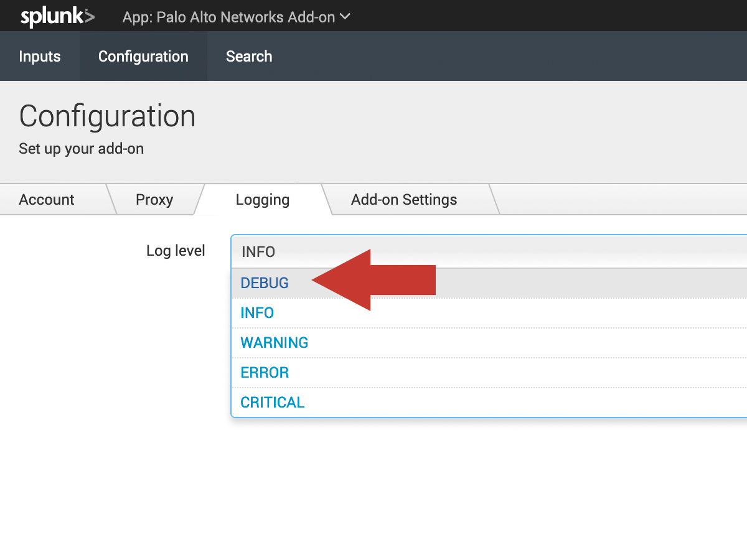Expand the App: Palo Alto Networks Add-on menu
The image size is (747, 560).
point(236,17)
